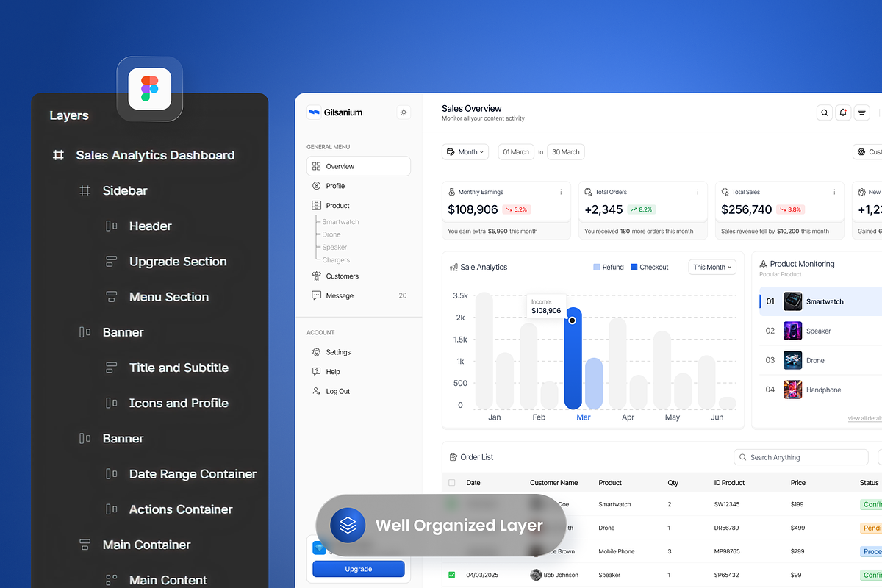Click the Gilsanium logo icon

[x=314, y=112]
